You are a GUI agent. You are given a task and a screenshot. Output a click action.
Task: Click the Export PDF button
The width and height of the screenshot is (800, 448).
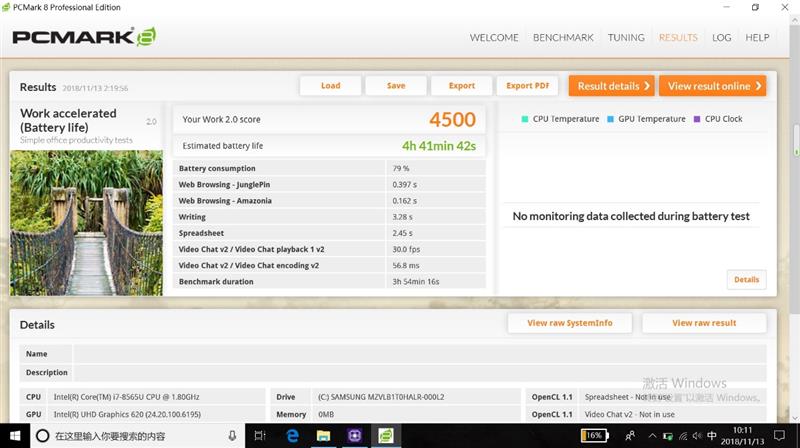coord(528,86)
